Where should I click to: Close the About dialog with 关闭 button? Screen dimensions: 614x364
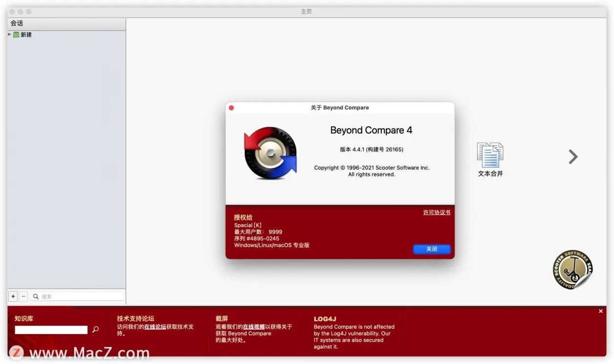pos(432,249)
